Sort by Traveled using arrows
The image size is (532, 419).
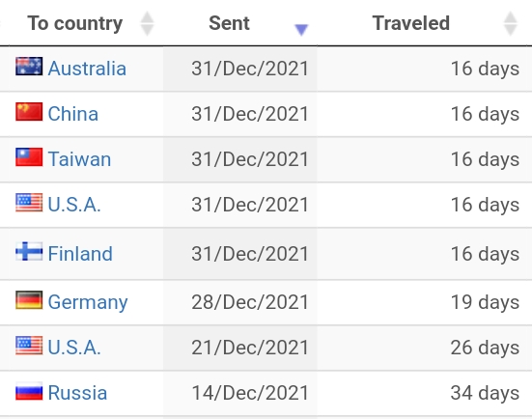pos(511,24)
